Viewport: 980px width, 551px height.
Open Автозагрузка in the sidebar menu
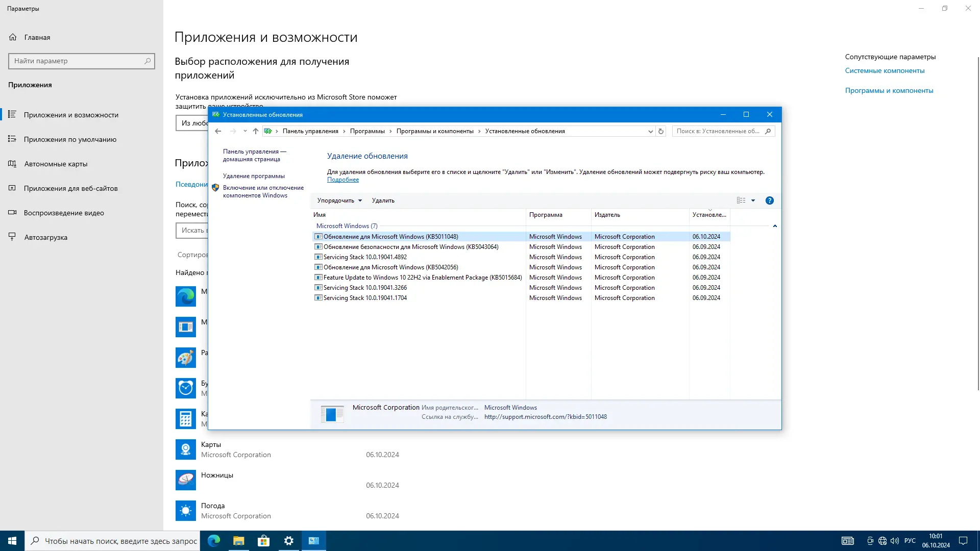[45, 237]
